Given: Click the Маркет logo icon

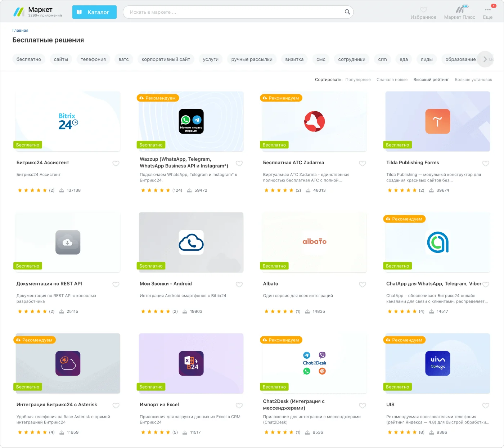Looking at the screenshot, I should (x=19, y=12).
